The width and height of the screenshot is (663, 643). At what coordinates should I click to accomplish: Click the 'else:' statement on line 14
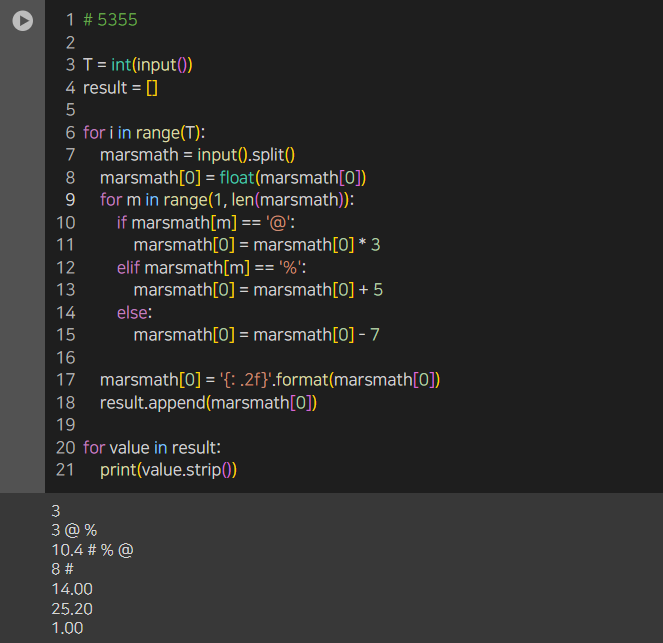(134, 313)
